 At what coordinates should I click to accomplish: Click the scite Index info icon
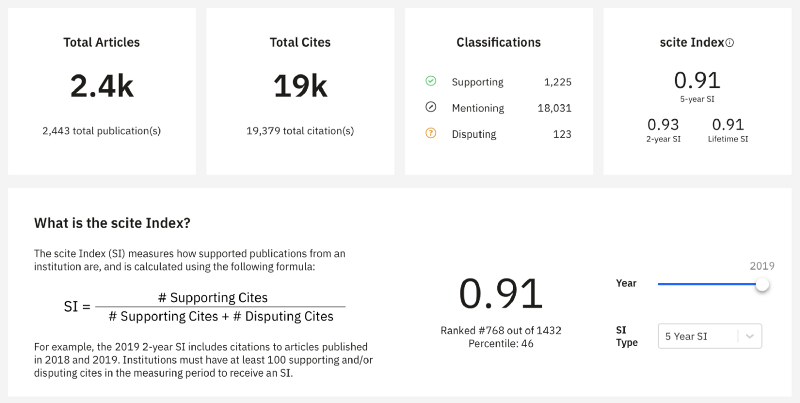pyautogui.click(x=730, y=43)
